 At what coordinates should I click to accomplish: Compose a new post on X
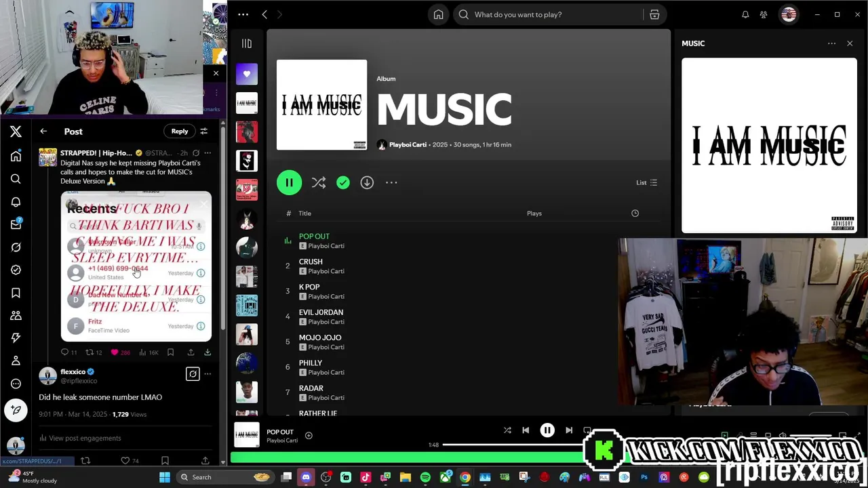click(16, 409)
